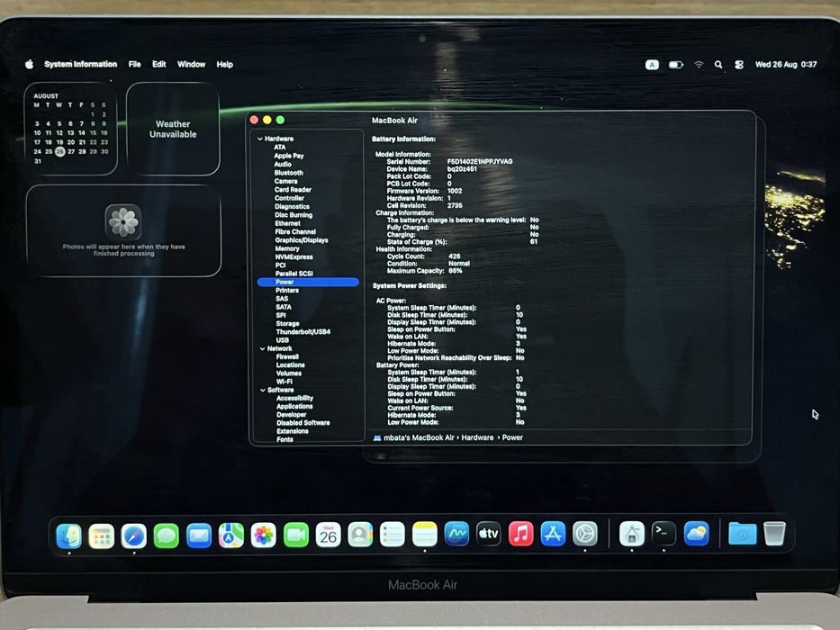Click the August calendar widget

tap(70, 129)
